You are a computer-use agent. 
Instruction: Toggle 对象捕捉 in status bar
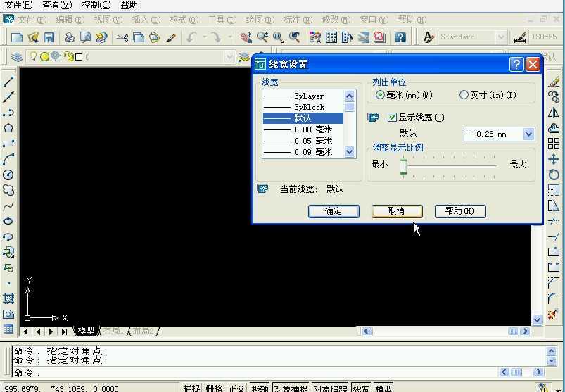click(x=291, y=388)
